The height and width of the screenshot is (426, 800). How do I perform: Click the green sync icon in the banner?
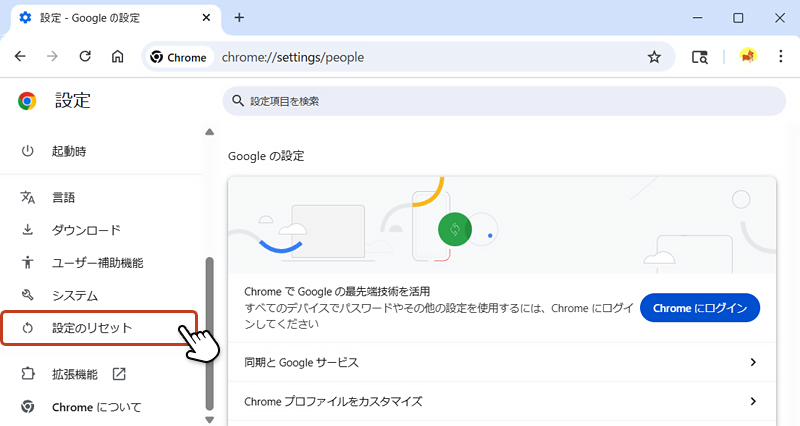pos(455,229)
